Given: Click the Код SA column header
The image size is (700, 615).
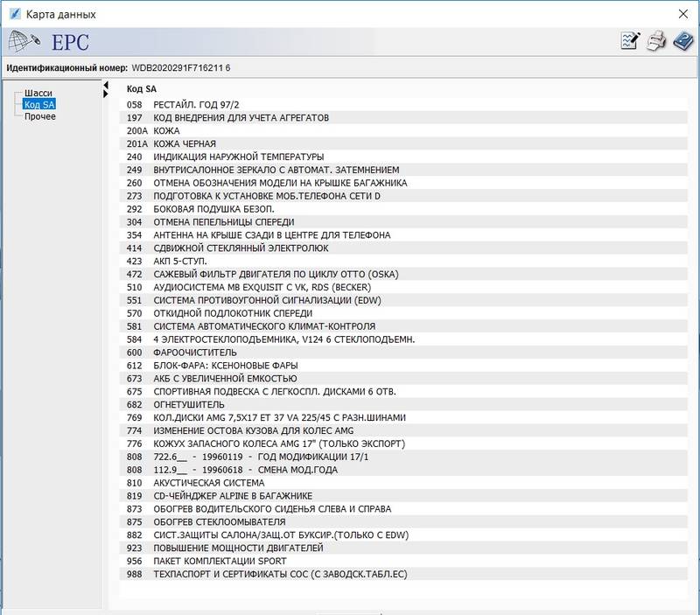Looking at the screenshot, I should tap(141, 88).
